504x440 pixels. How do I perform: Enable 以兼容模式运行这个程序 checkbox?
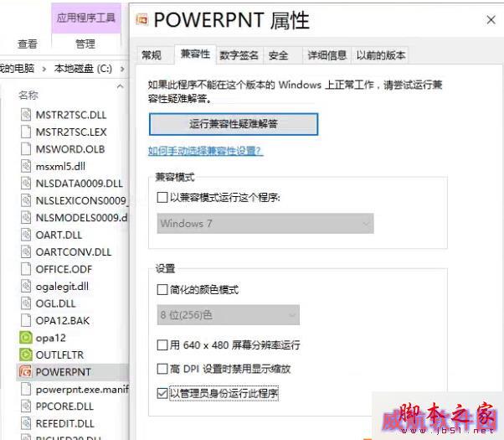162,197
